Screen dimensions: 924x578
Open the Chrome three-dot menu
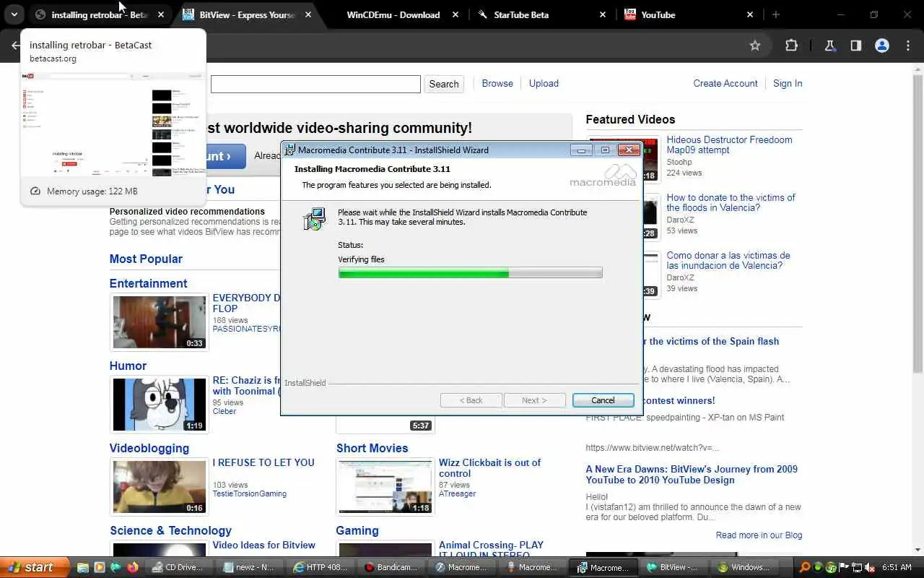(x=908, y=46)
